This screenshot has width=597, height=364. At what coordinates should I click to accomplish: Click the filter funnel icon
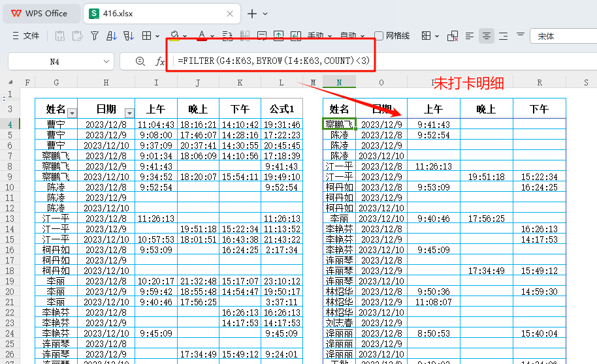pyautogui.click(x=95, y=36)
